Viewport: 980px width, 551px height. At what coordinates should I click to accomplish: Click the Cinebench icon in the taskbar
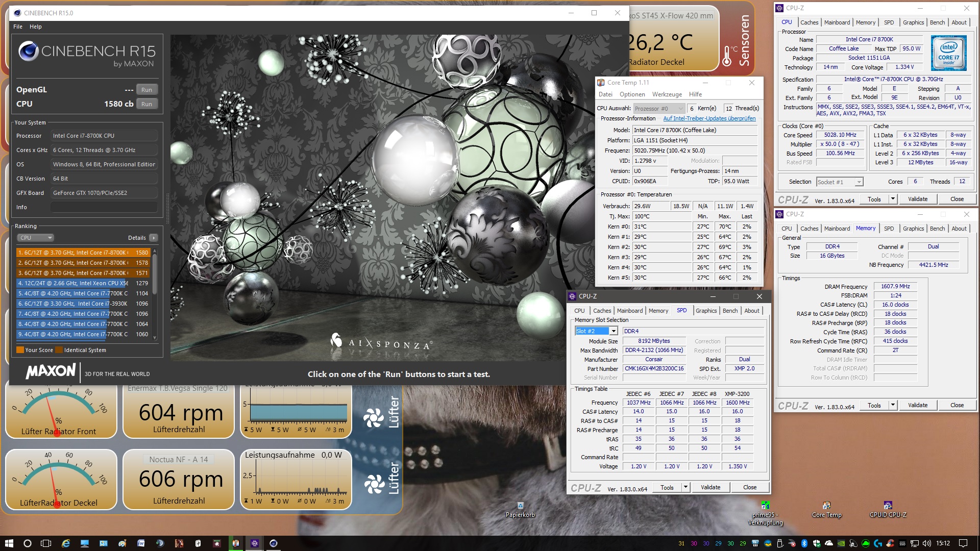[274, 543]
